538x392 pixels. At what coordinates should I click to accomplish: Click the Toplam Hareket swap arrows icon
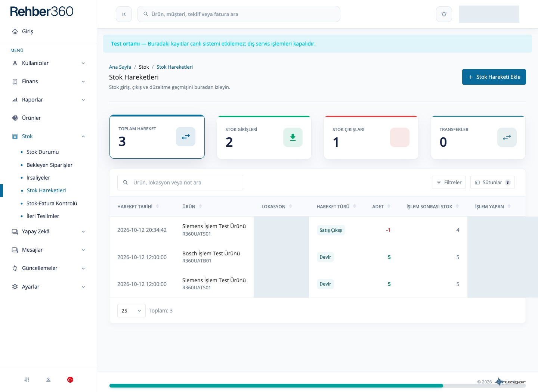coord(186,137)
